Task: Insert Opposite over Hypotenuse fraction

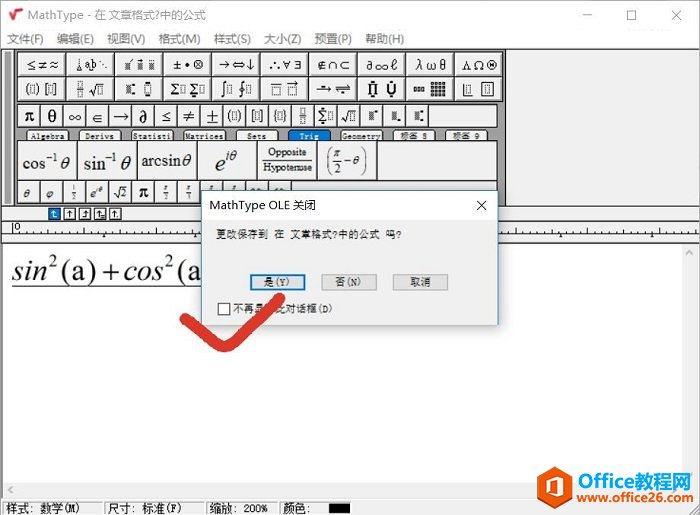Action: pos(287,161)
